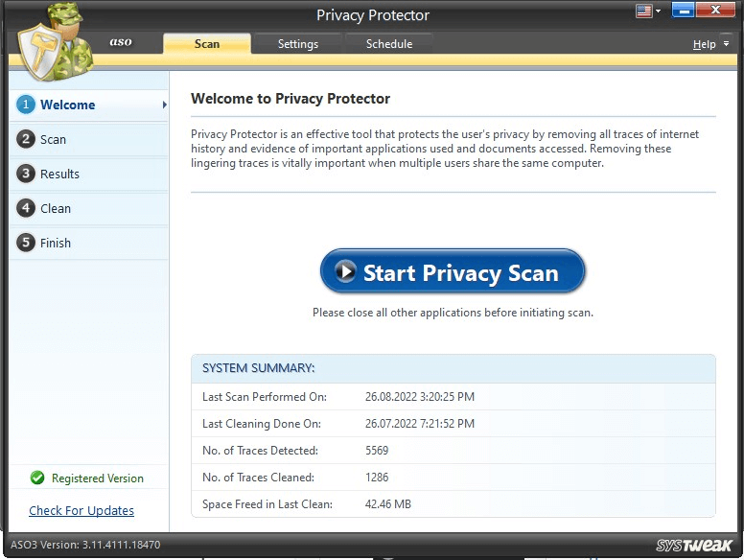This screenshot has width=744, height=560.
Task: Select the Scan tab
Action: (x=207, y=44)
